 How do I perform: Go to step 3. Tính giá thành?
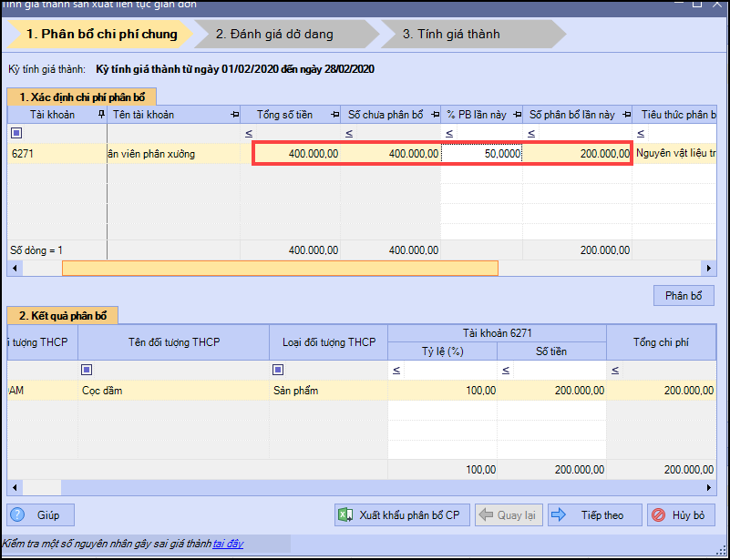point(452,35)
